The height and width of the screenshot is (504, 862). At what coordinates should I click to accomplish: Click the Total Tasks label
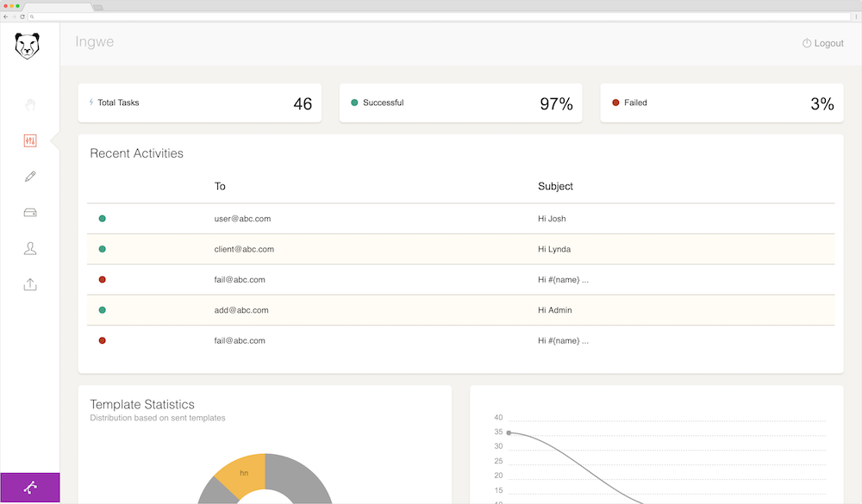coord(118,103)
